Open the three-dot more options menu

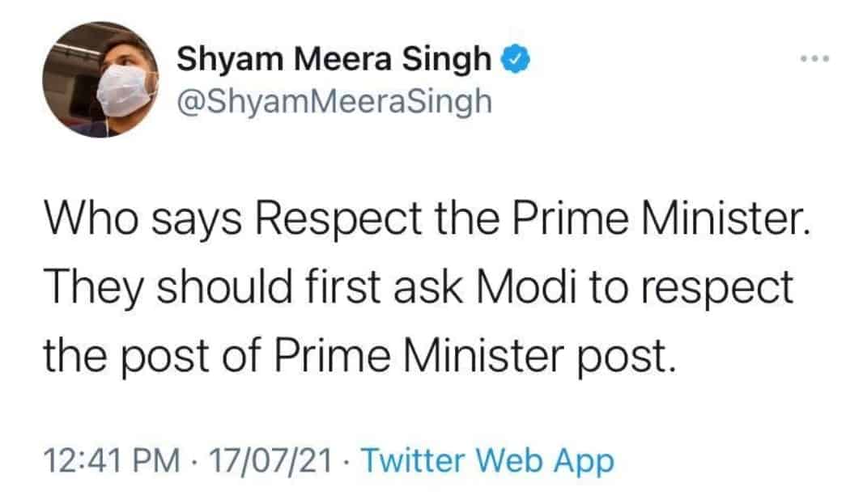coord(815,58)
